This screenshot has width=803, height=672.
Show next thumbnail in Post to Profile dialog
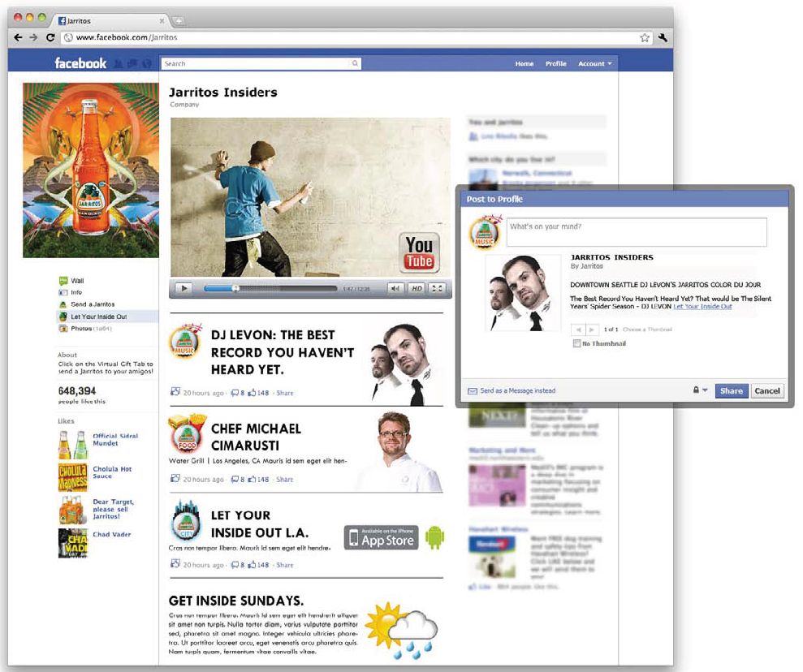(591, 330)
